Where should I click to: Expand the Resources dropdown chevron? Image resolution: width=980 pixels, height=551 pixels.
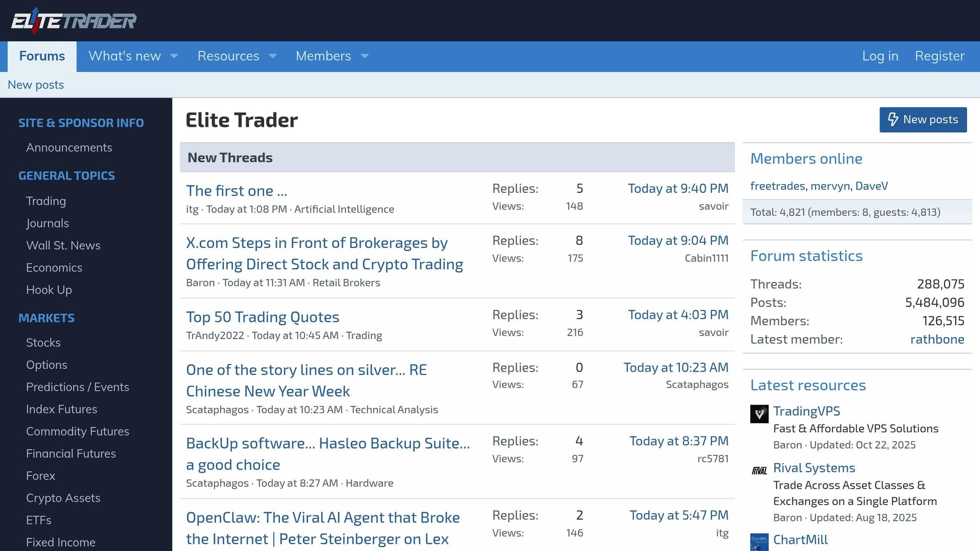[x=272, y=56]
